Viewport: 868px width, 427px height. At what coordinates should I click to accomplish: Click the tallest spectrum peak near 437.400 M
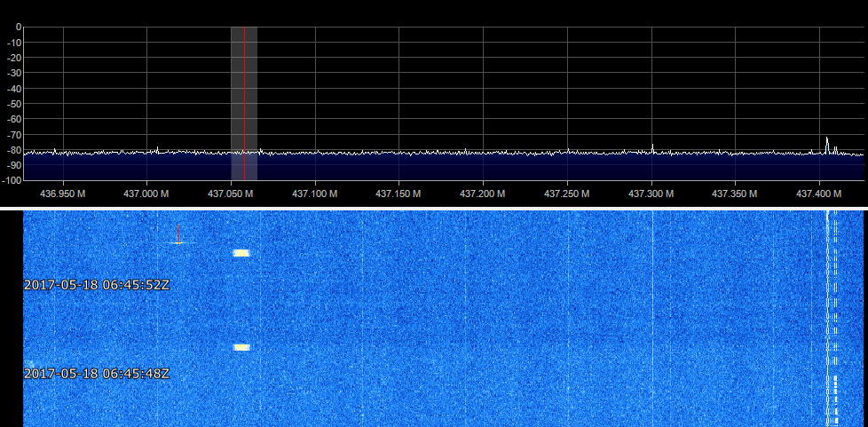[x=827, y=144]
